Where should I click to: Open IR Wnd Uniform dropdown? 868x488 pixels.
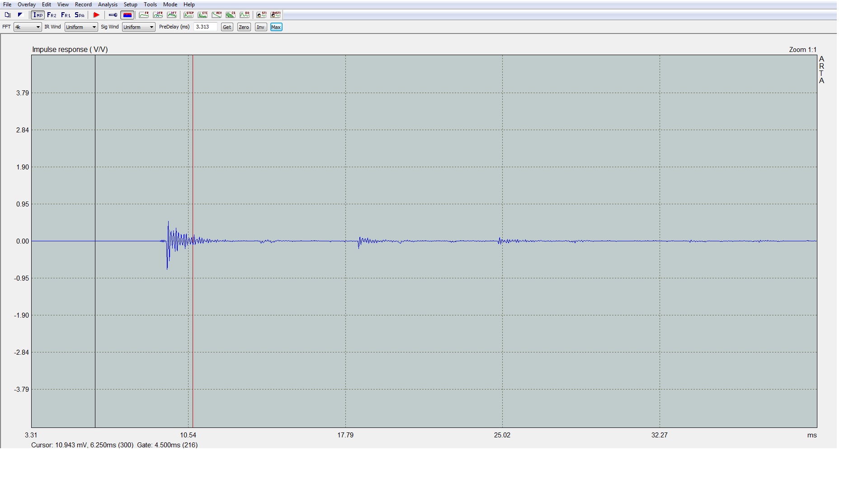coord(81,27)
